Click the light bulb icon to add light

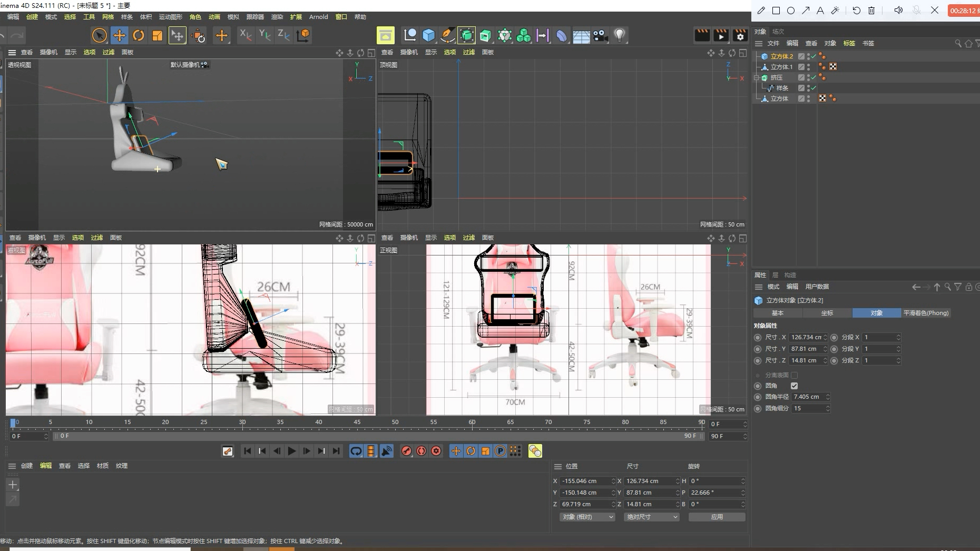click(620, 35)
